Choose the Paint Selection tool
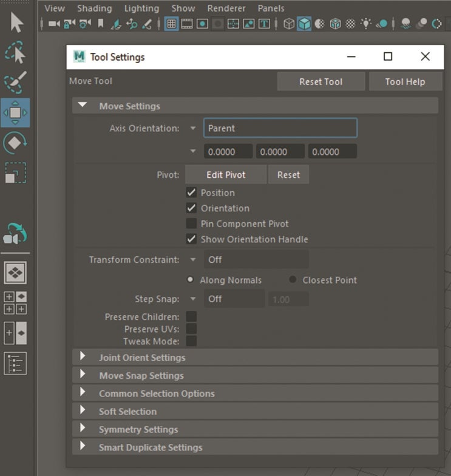 click(16, 83)
